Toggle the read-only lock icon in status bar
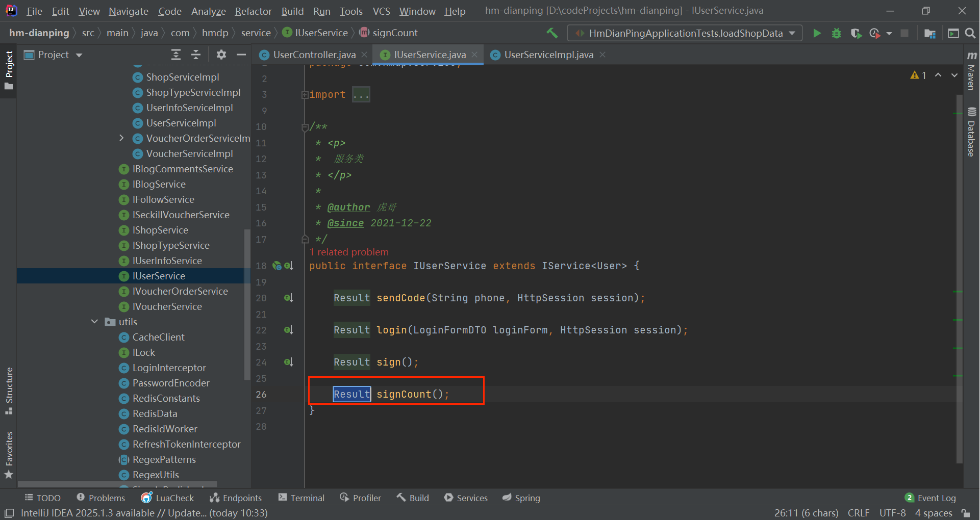The image size is (980, 520). coord(966,513)
